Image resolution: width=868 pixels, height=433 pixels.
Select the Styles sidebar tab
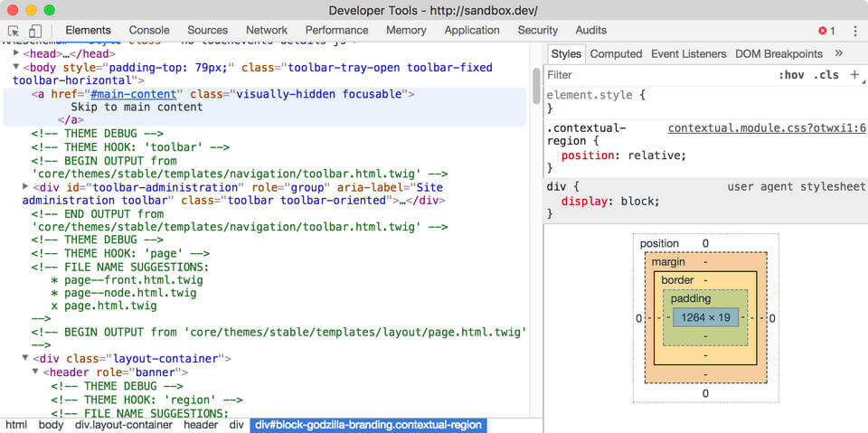(x=566, y=53)
